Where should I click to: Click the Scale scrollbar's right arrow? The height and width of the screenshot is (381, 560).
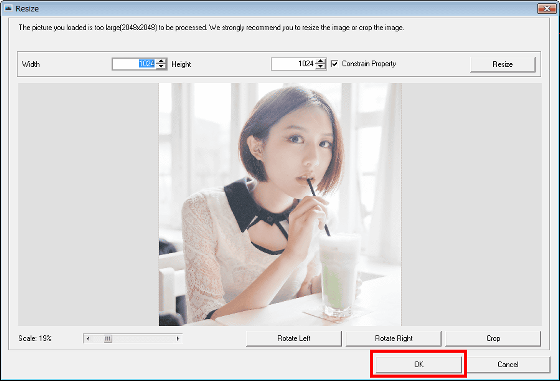[x=178, y=339]
